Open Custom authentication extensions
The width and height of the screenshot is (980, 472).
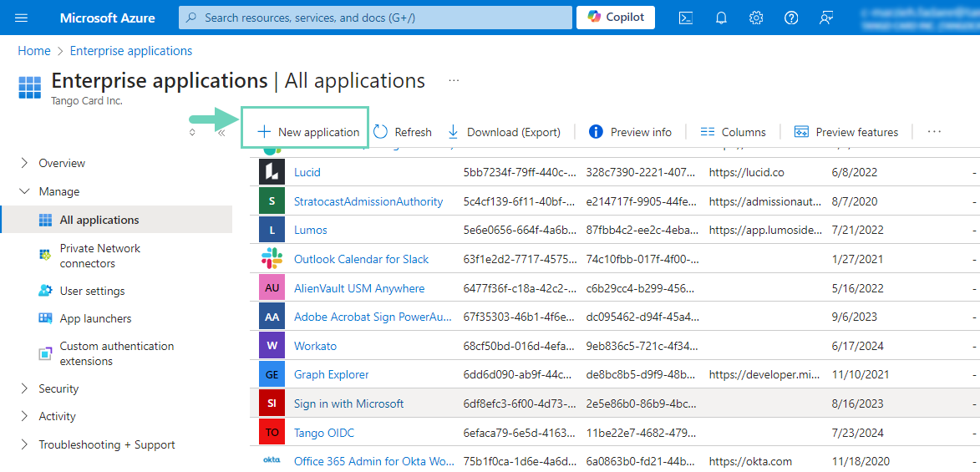tap(117, 353)
